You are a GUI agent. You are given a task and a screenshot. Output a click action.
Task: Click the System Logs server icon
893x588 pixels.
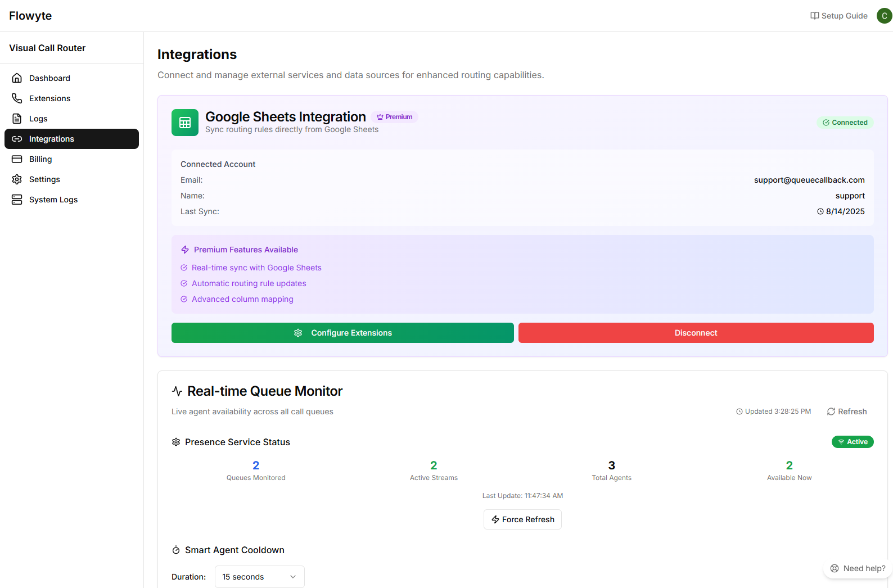pos(17,200)
